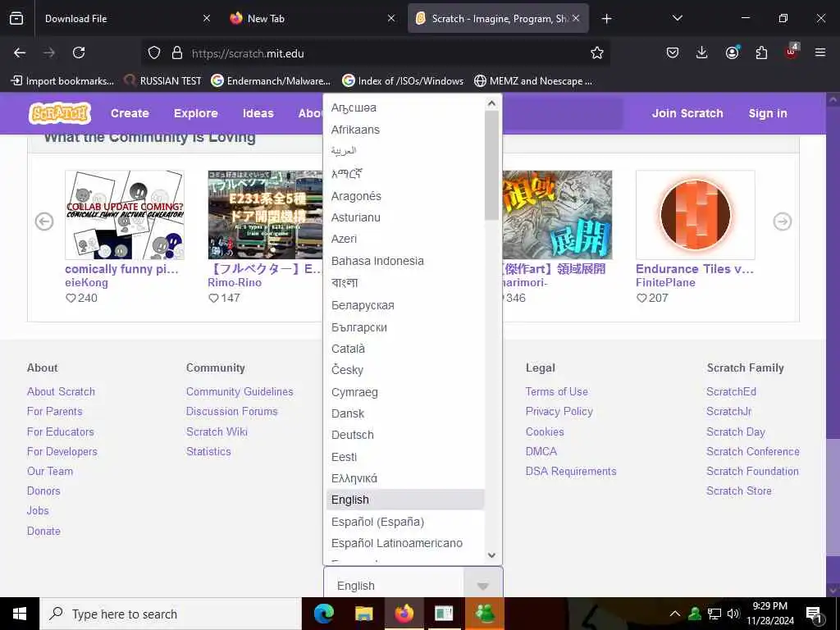This screenshot has height=630, width=840.
Task: Open the Endurance Tiles project thumbnail
Action: coord(696,215)
